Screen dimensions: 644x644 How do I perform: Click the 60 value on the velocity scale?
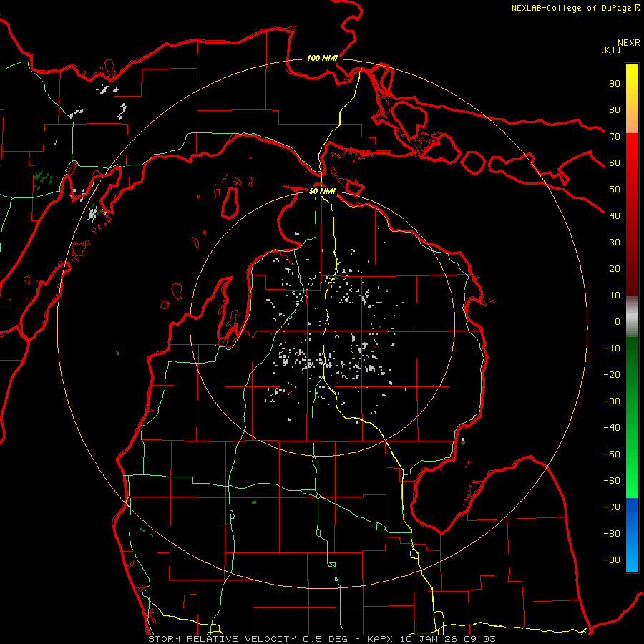615,162
